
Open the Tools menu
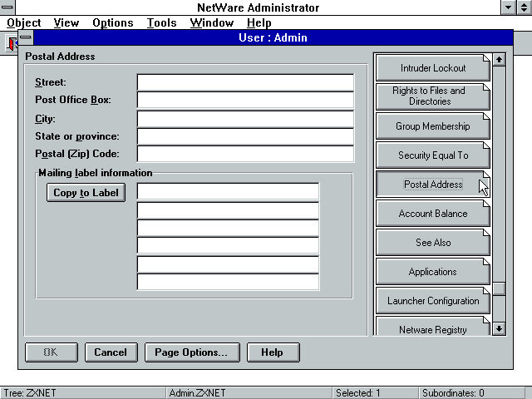(x=161, y=23)
